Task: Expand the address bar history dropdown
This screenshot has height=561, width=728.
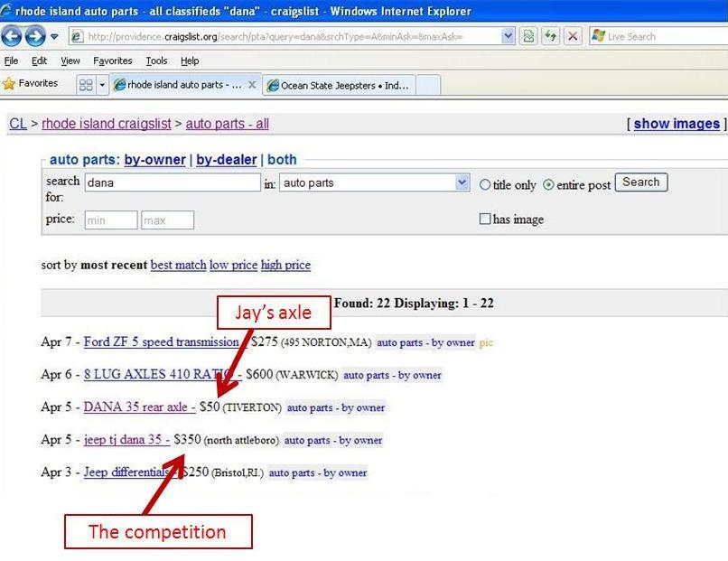Action: [x=509, y=36]
